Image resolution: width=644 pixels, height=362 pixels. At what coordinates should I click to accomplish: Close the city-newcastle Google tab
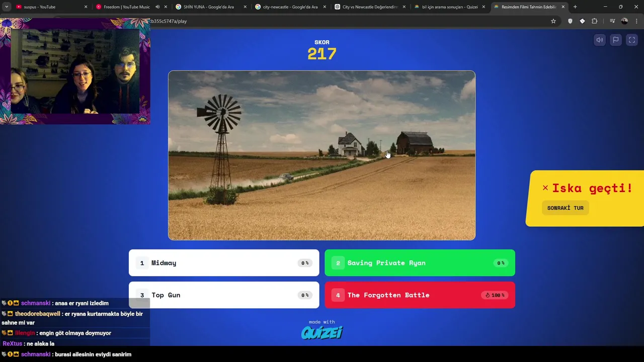(x=325, y=7)
